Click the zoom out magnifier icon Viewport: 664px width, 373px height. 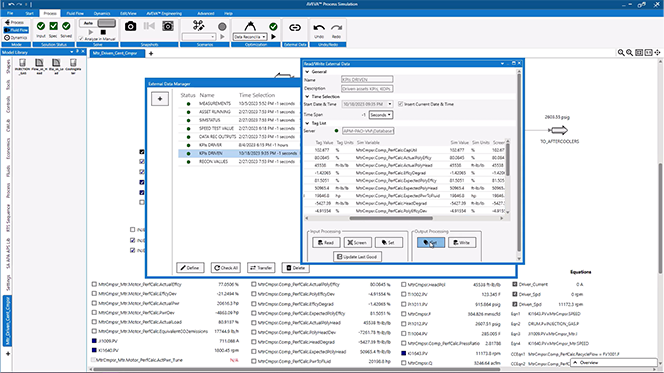[630, 52]
